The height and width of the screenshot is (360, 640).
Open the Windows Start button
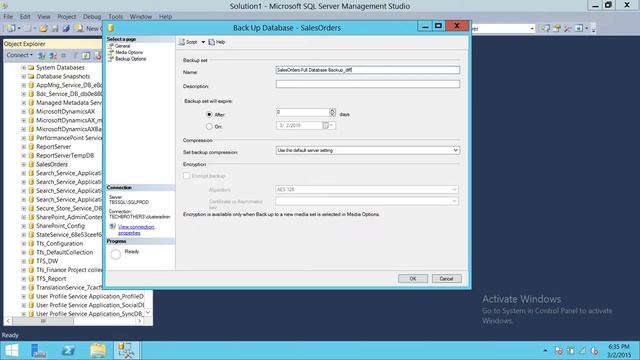coord(11,350)
